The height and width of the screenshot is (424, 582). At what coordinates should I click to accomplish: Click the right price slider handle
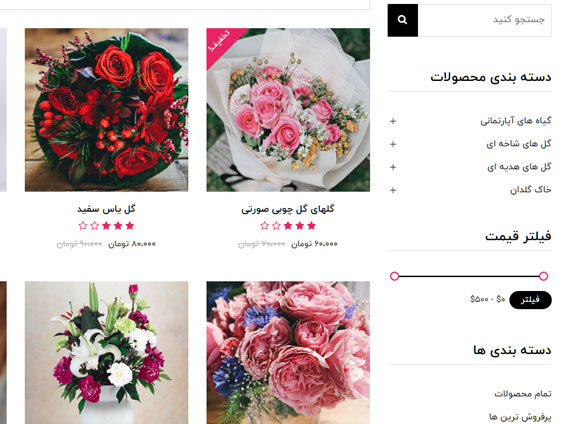pos(543,276)
